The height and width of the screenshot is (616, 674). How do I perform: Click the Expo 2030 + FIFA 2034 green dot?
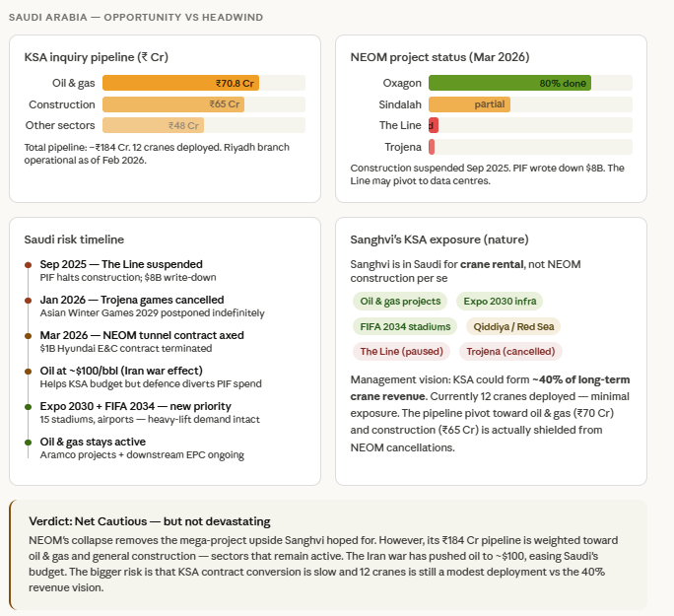tap(29, 407)
